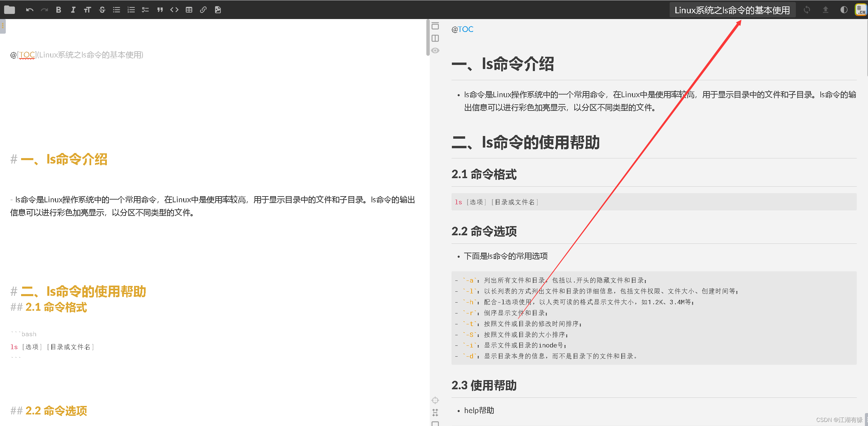This screenshot has width=868, height=426.
Task: Click the 'ls [选项] [目录或文件名]' editor code line
Action: [52, 347]
